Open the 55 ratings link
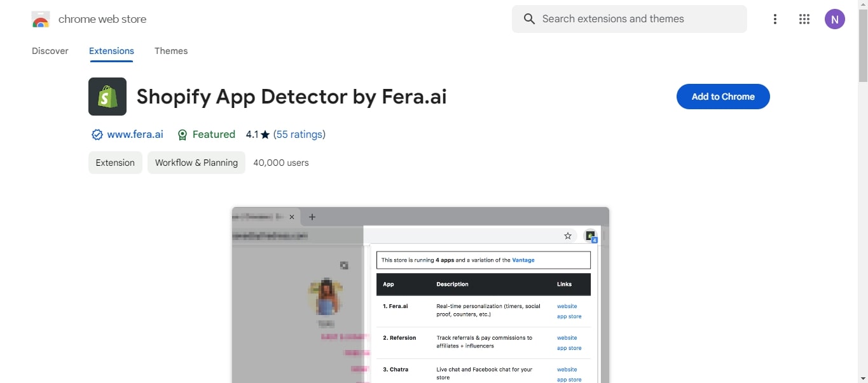 [x=299, y=135]
